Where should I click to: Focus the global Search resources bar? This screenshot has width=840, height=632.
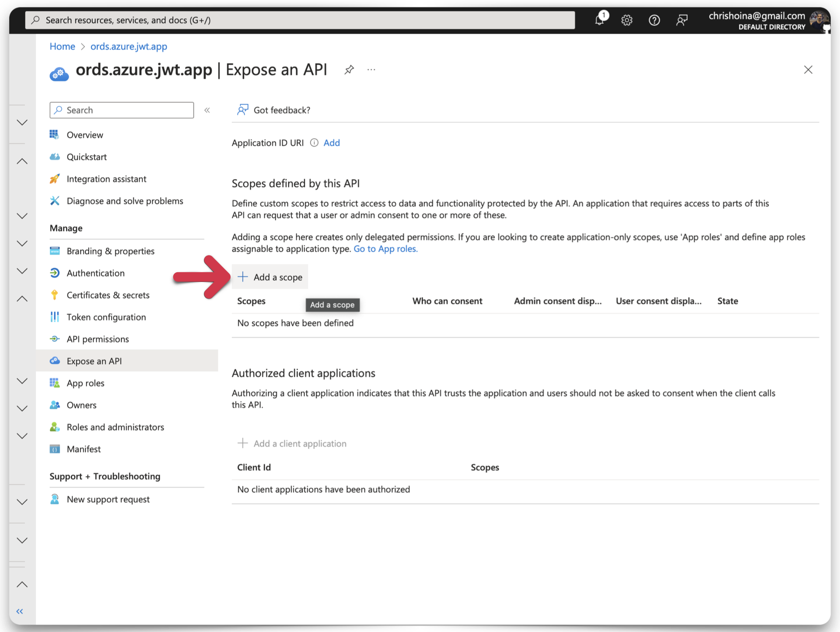(x=300, y=20)
